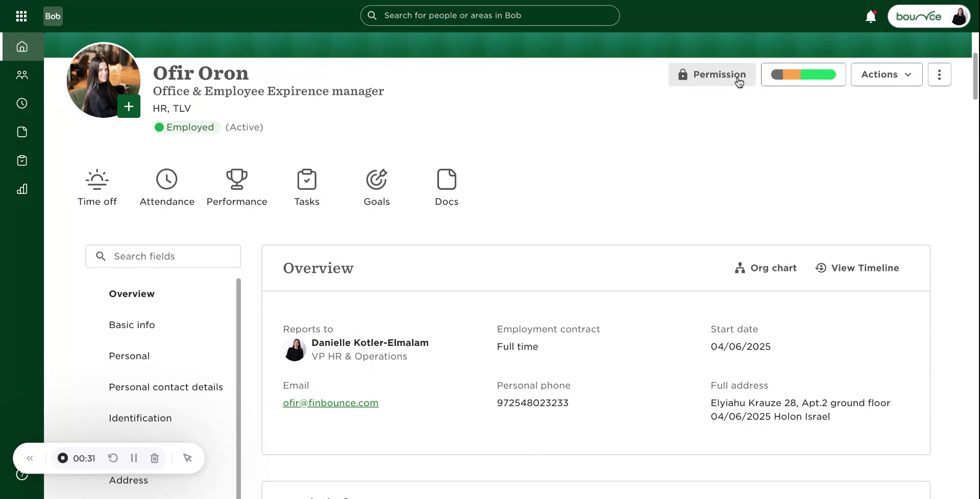Open the three-dot more options menu
This screenshot has width=980, height=499.
pyautogui.click(x=939, y=74)
